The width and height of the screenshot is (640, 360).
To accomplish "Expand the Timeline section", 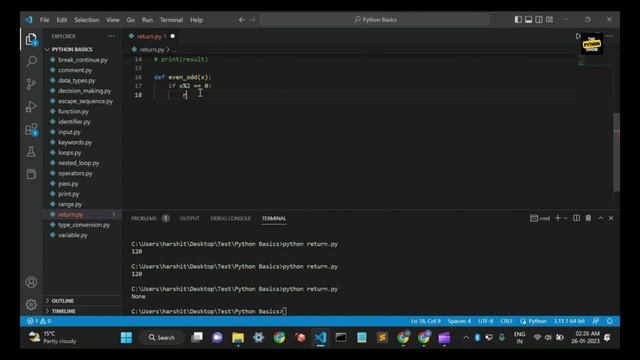I will click(63, 311).
